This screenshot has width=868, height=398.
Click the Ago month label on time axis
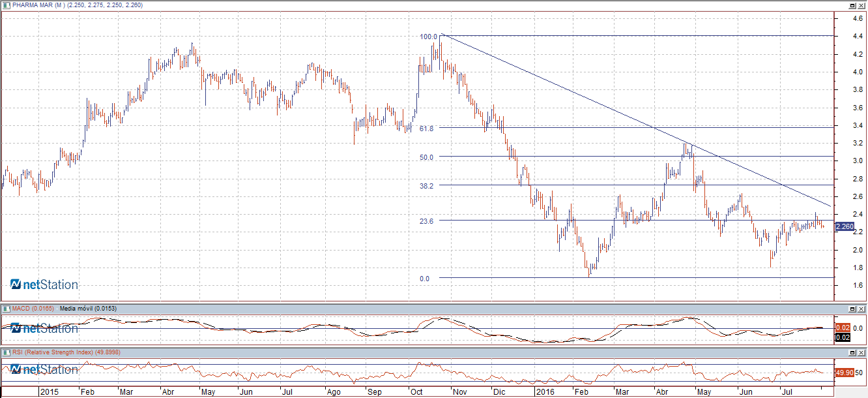pyautogui.click(x=332, y=393)
